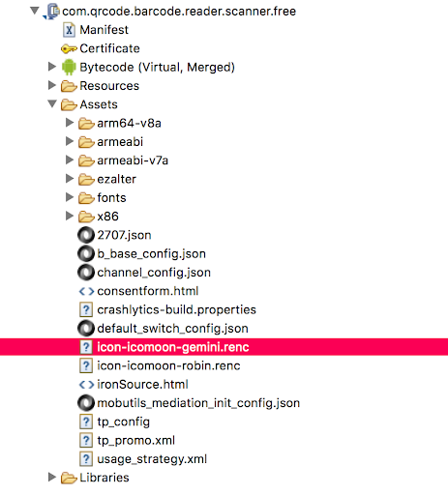
Task: Click the APK package icon at tree root
Action: click(51, 12)
